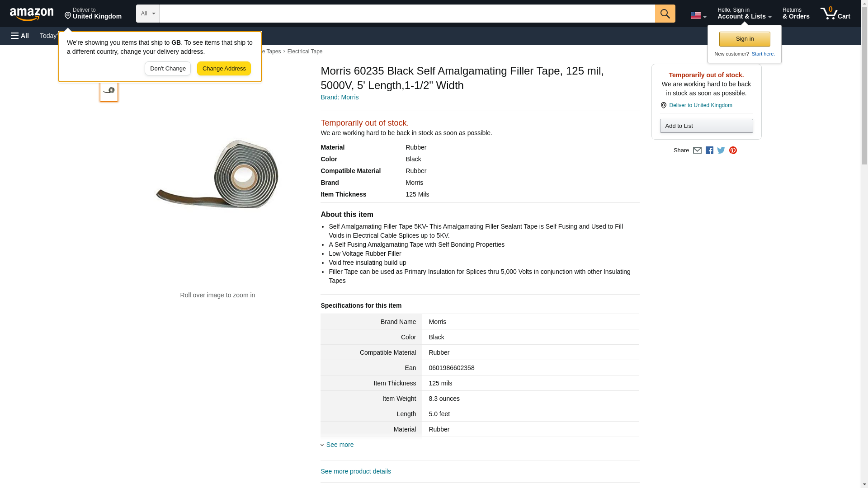Expand See more specifications
The image size is (868, 488).
[x=340, y=445]
